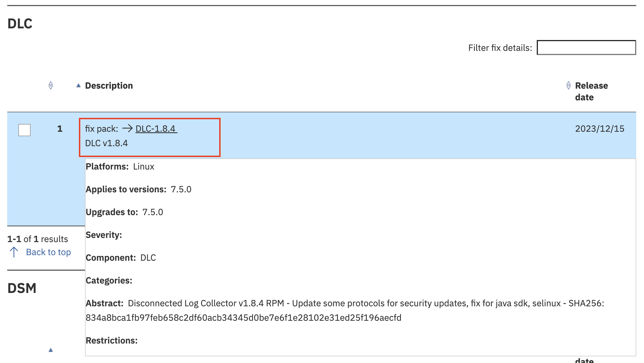The height and width of the screenshot is (363, 644).
Task: Click the Filter fix details text box
Action: pos(586,48)
